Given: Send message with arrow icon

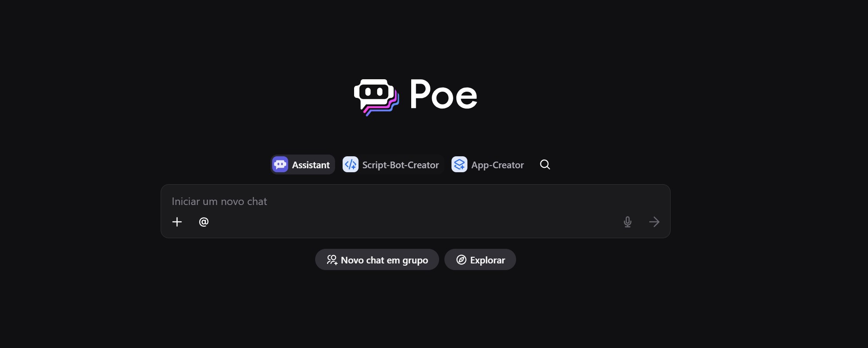Looking at the screenshot, I should (x=654, y=222).
